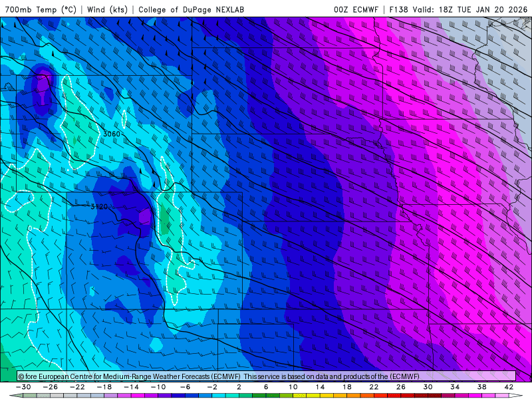Click the '-14' color scale label

131,387
